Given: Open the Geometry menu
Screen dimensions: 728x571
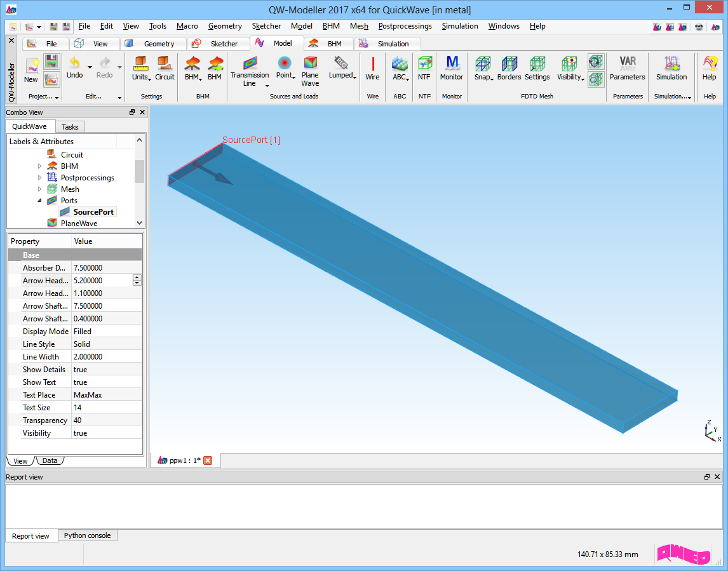Looking at the screenshot, I should tap(225, 26).
